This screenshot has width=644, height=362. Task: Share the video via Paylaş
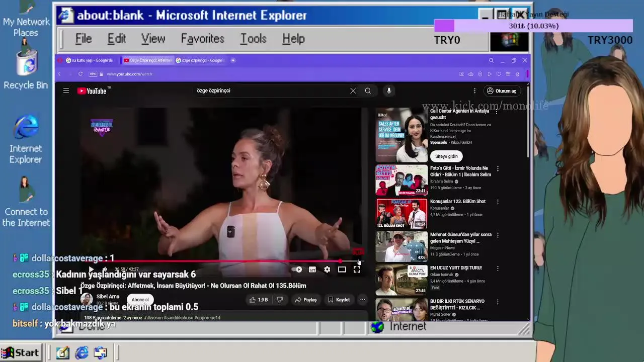(305, 300)
